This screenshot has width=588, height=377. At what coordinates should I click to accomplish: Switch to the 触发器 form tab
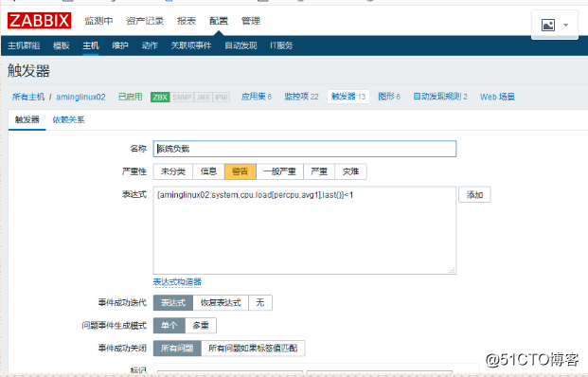click(27, 119)
